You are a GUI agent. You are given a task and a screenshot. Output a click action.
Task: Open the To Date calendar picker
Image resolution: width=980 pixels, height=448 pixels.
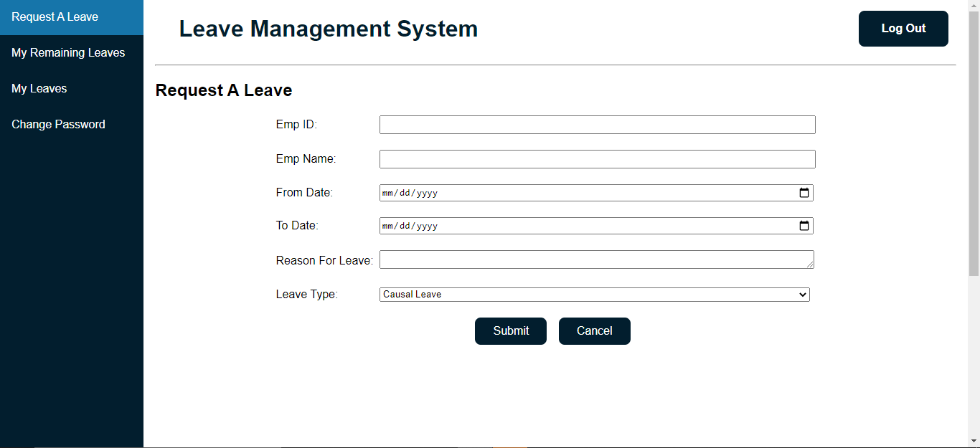click(804, 225)
